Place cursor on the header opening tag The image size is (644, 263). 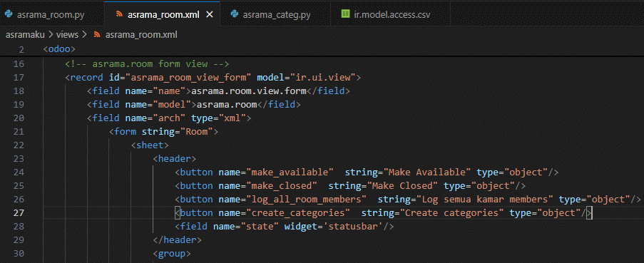175,158
